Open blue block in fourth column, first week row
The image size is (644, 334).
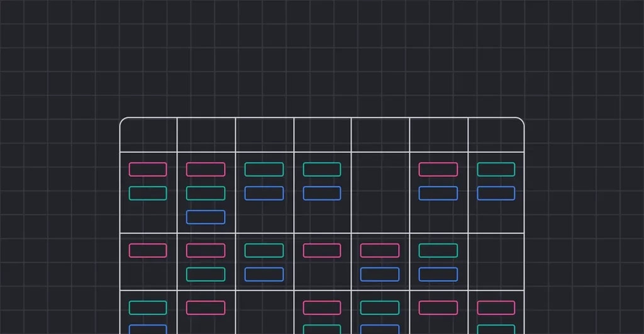coord(322,193)
